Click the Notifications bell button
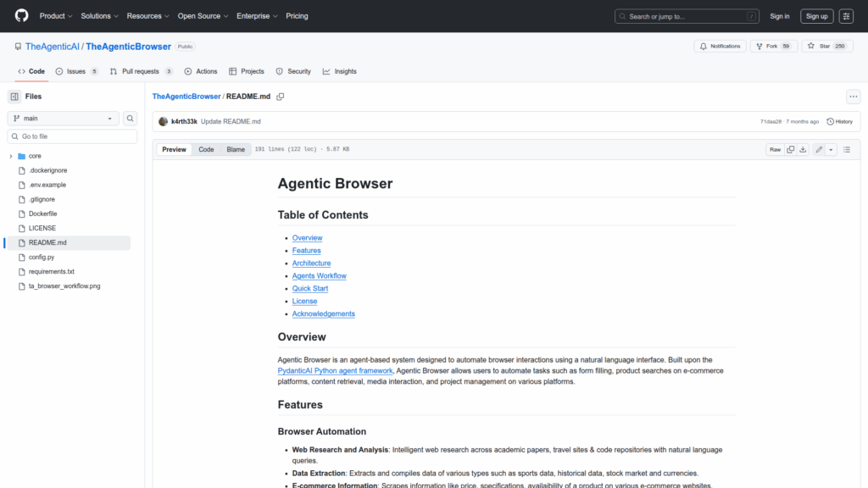 [x=720, y=47]
